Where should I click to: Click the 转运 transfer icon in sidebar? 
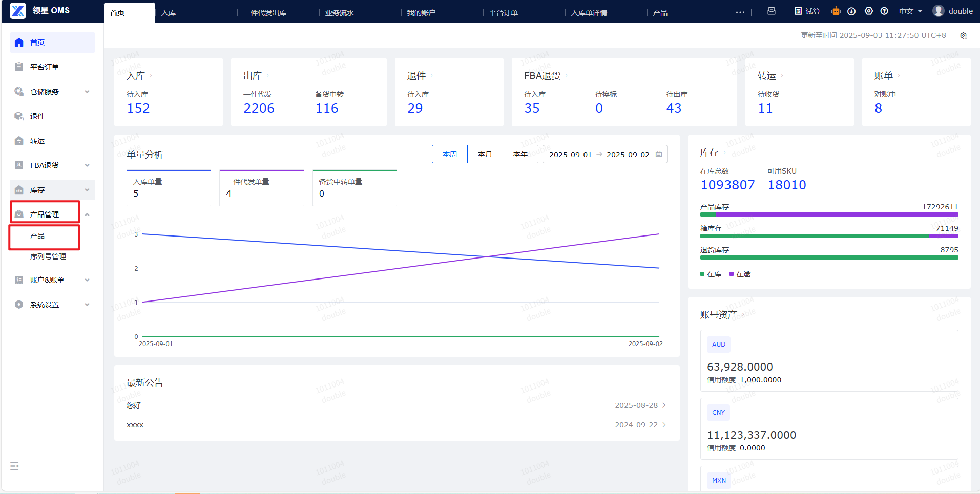(19, 141)
